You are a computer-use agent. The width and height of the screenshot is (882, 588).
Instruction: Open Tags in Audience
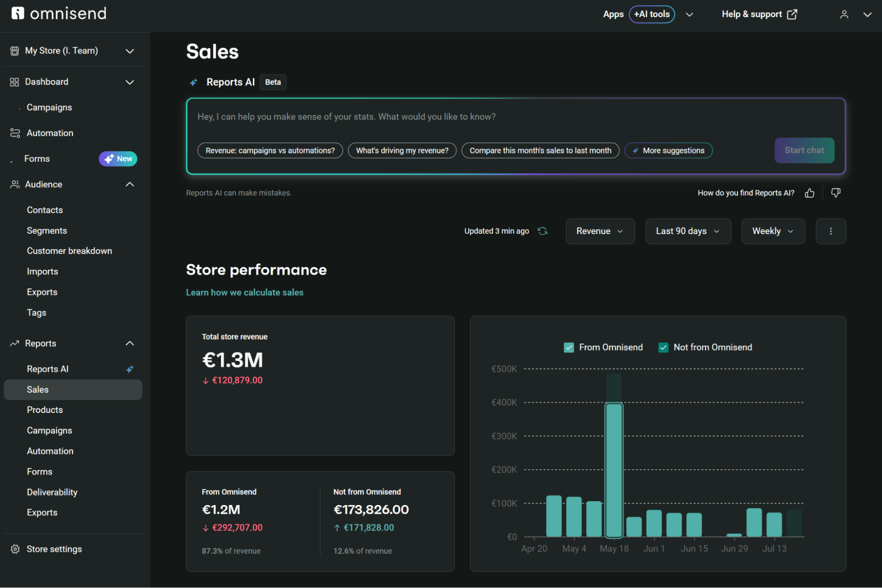37,313
